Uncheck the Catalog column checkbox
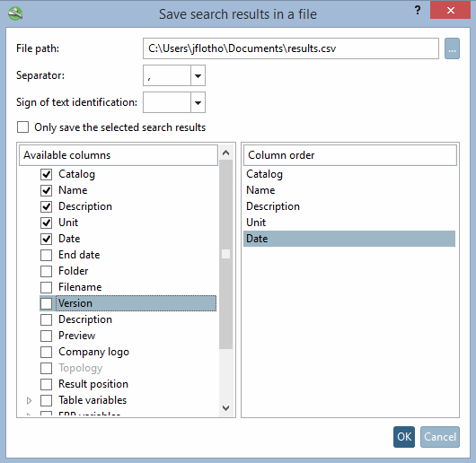The height and width of the screenshot is (463, 476). tap(46, 174)
